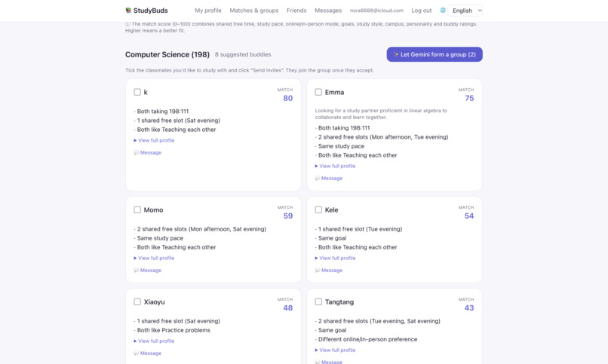The image size is (608, 364).
Task: Click the match score 43 on Tangtang's card
Action: click(x=469, y=307)
